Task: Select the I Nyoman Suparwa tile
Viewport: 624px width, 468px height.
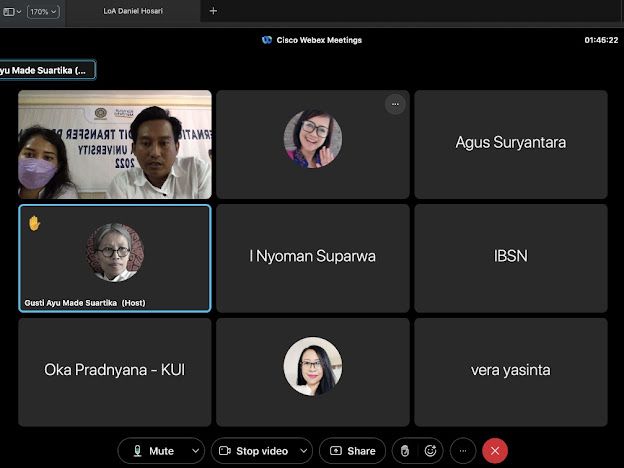Action: pos(312,257)
